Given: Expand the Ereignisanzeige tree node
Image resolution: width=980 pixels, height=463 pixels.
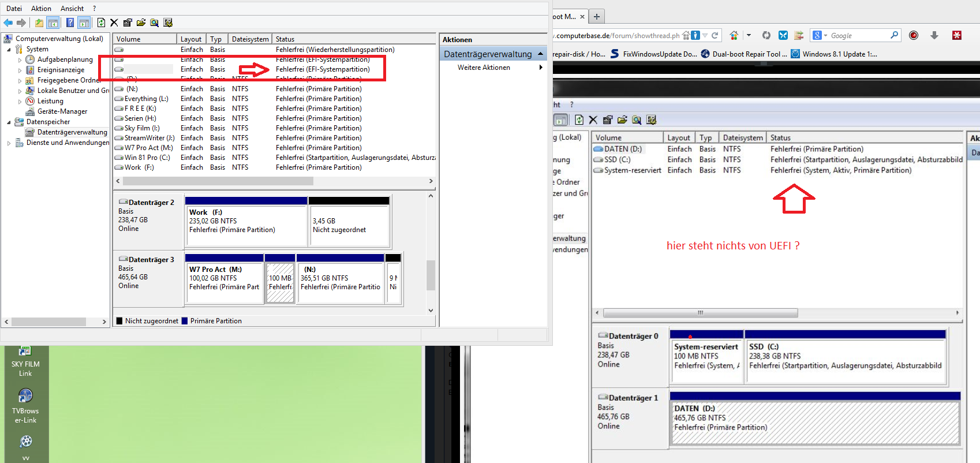Looking at the screenshot, I should pyautogui.click(x=20, y=70).
